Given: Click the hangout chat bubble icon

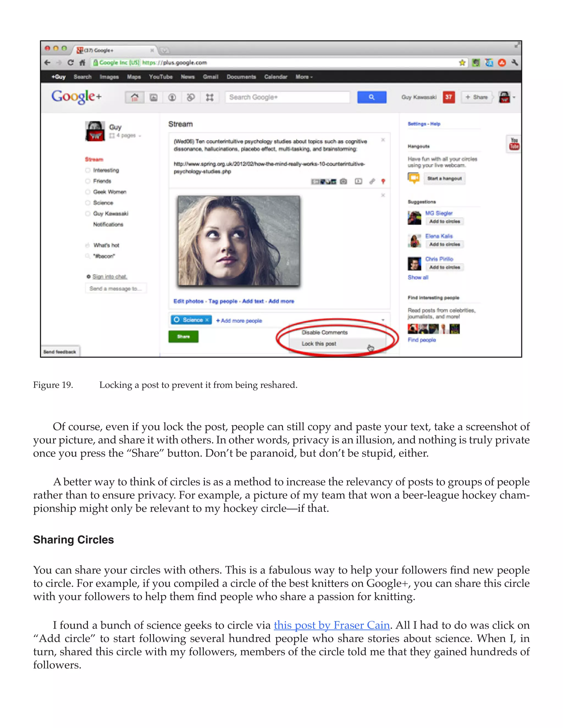Looking at the screenshot, I should (413, 178).
